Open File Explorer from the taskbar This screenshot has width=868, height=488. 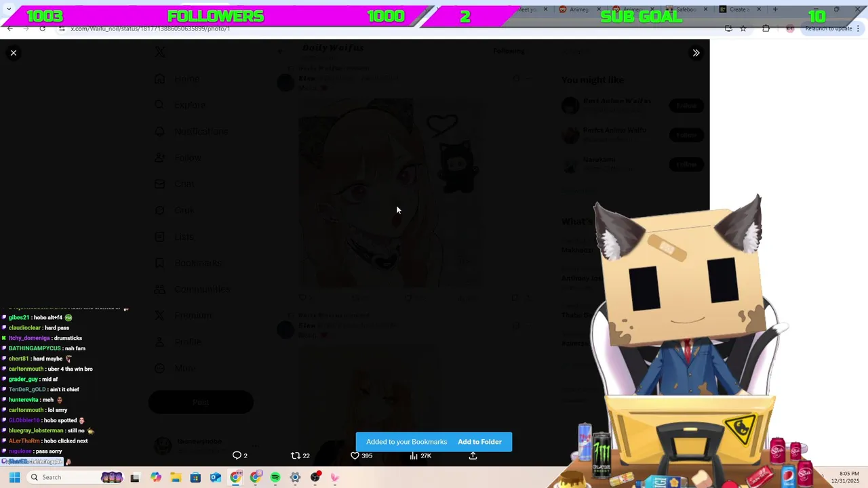176,477
